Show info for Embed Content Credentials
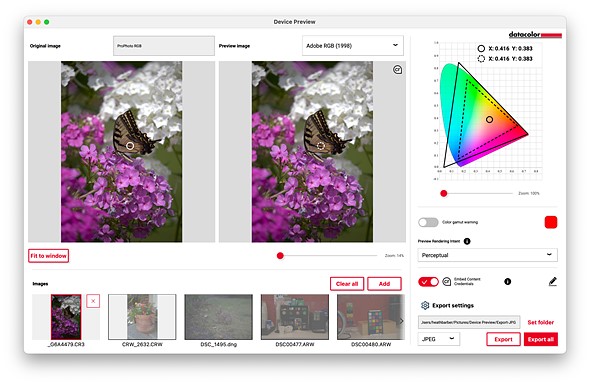This screenshot has width=590, height=385. point(507,281)
